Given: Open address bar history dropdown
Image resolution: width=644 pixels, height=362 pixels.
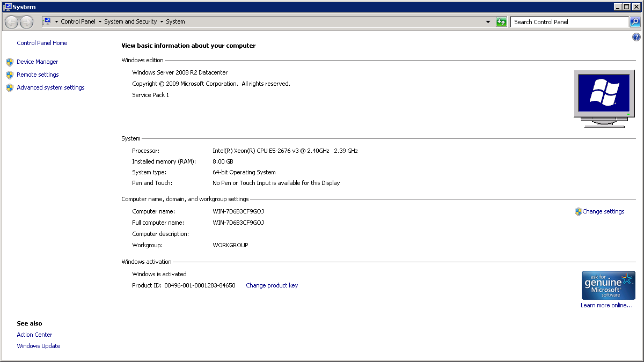Looking at the screenshot, I should (x=488, y=22).
